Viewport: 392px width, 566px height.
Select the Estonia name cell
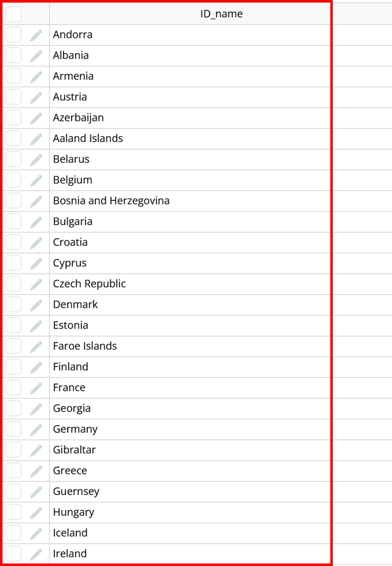[71, 325]
